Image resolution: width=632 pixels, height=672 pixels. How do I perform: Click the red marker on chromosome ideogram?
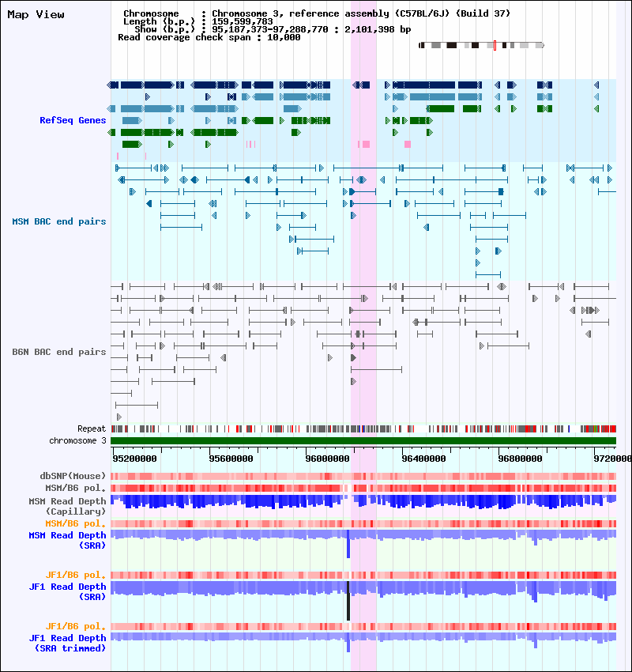(x=495, y=45)
